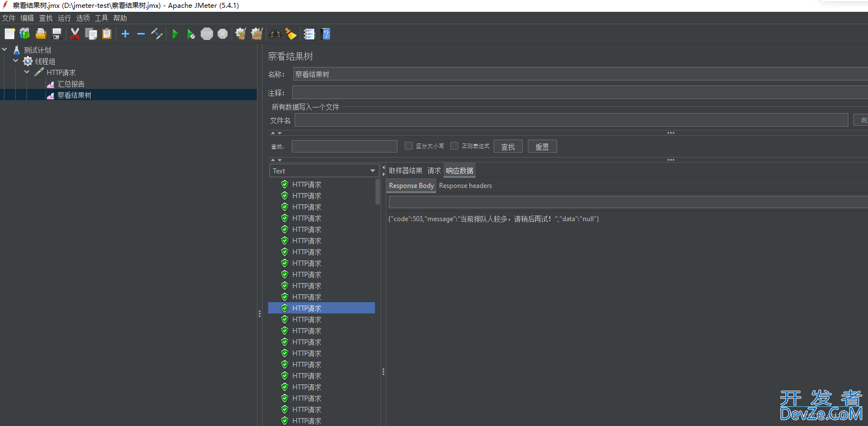Switch to the Response headers sub-tab
Viewport: 868px width, 426px height.
[x=465, y=186]
